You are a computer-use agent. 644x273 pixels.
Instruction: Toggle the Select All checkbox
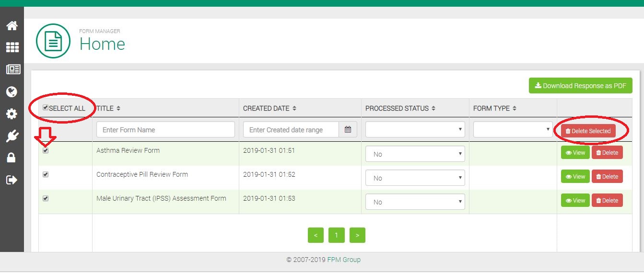[46, 108]
